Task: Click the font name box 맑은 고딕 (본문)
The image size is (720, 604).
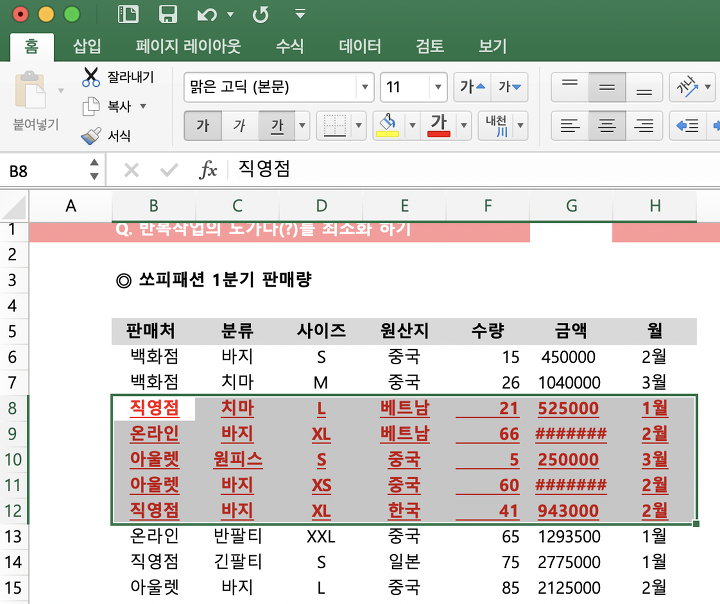Action: 271,87
